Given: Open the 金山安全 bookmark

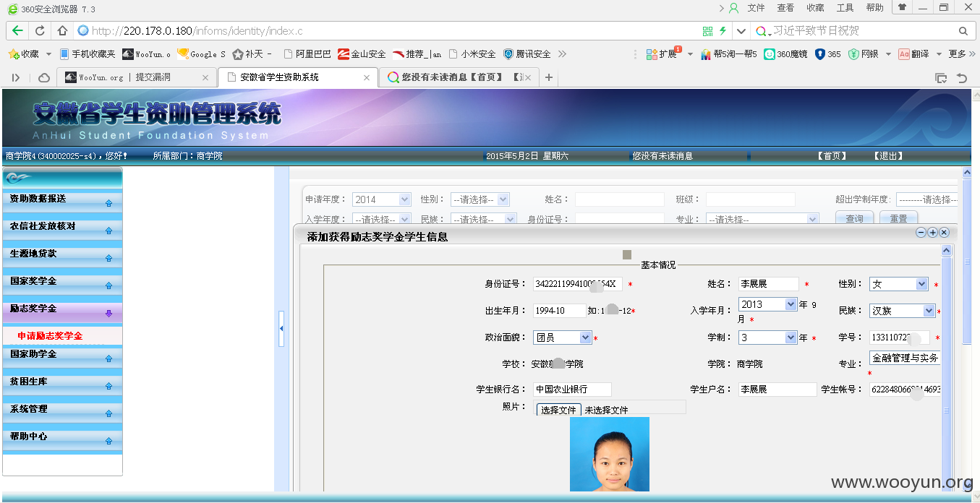Looking at the screenshot, I should tap(362, 54).
